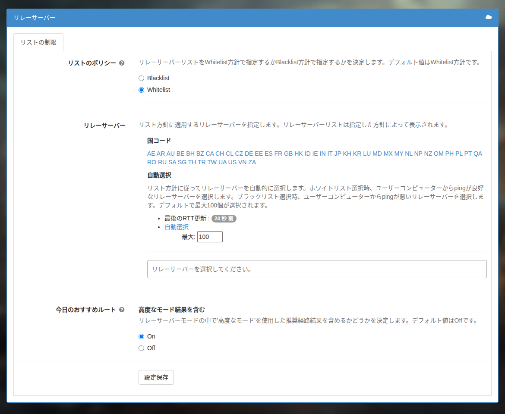Choose country code OM
This screenshot has height=420, width=505.
tap(439, 154)
